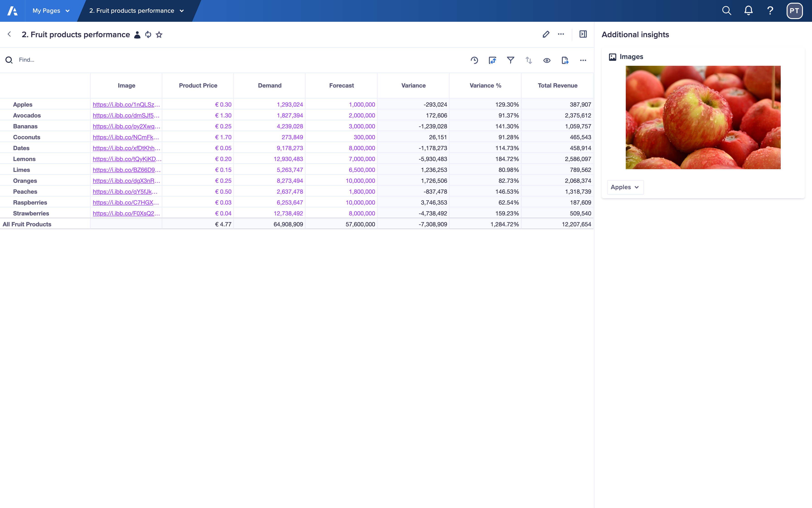Open global search magnifier icon

coord(726,11)
